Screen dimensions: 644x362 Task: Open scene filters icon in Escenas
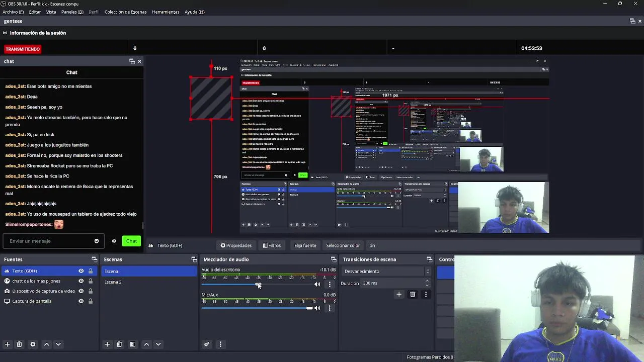[x=133, y=344]
